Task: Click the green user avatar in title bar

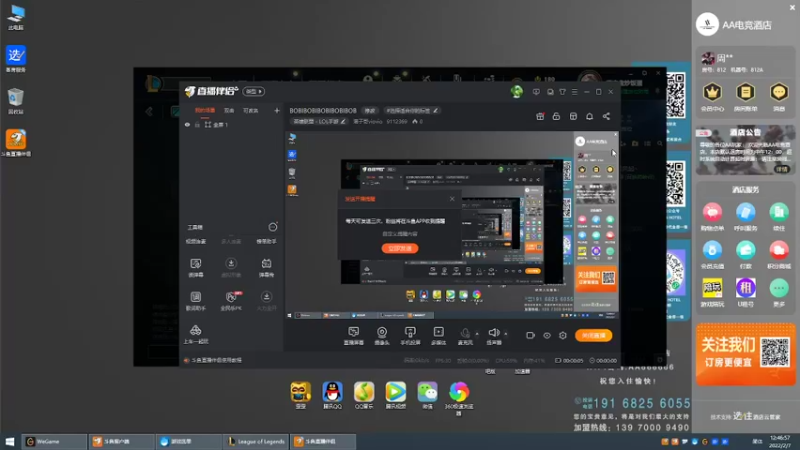Action: tap(516, 91)
